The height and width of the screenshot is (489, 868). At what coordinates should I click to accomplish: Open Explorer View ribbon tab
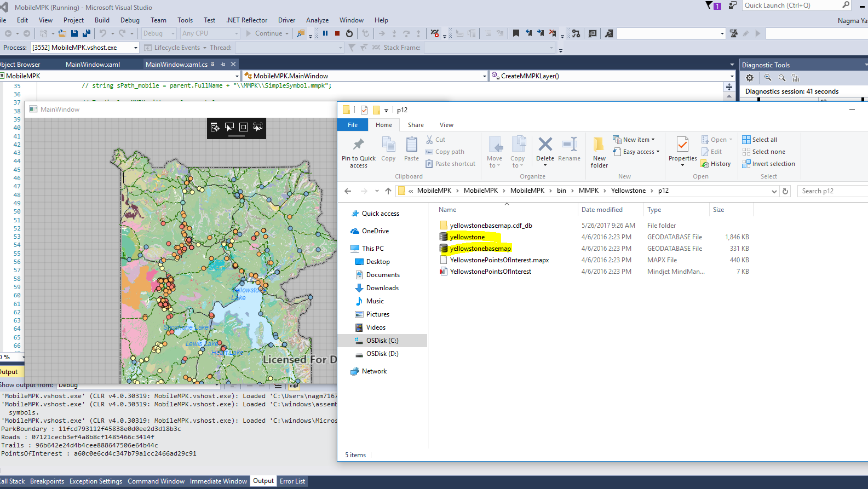pyautogui.click(x=446, y=125)
